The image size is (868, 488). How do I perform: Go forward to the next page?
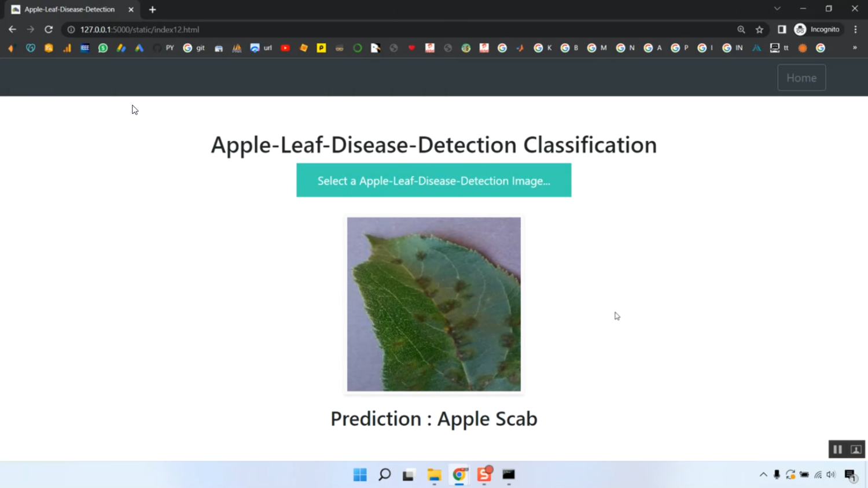click(x=30, y=29)
